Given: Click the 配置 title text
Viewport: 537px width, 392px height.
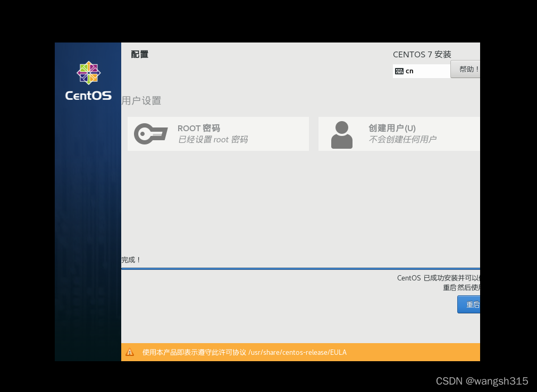Looking at the screenshot, I should coord(140,54).
